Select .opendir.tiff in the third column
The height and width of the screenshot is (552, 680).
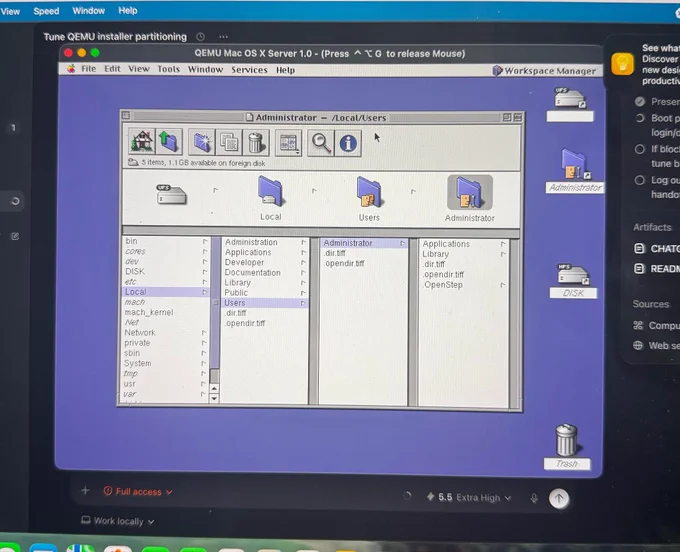pyautogui.click(x=344, y=263)
